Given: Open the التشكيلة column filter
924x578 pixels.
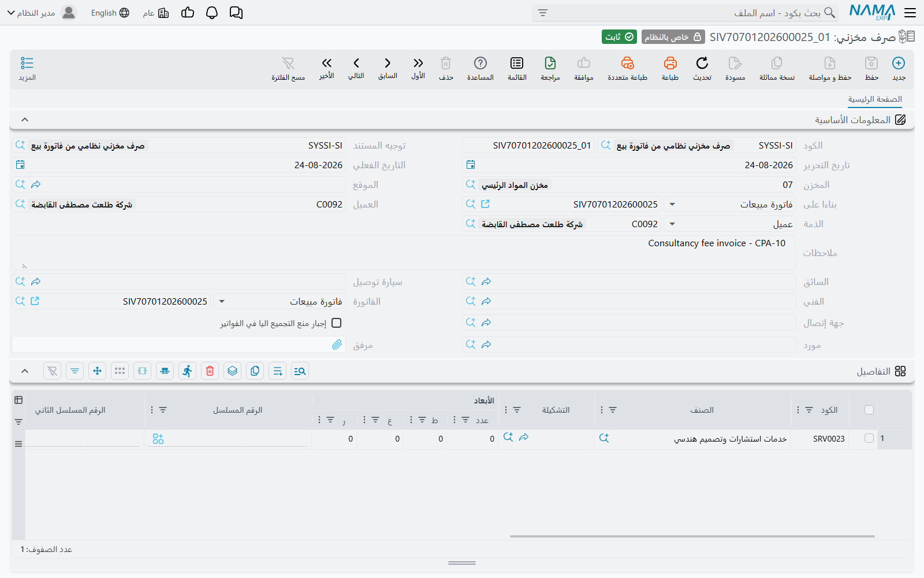Looking at the screenshot, I should [517, 410].
